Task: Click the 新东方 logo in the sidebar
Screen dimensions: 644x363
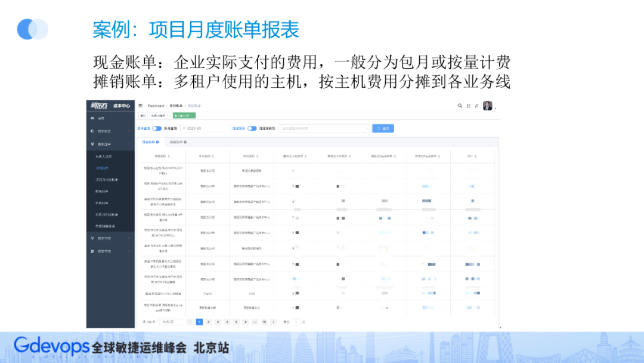Action: point(100,106)
